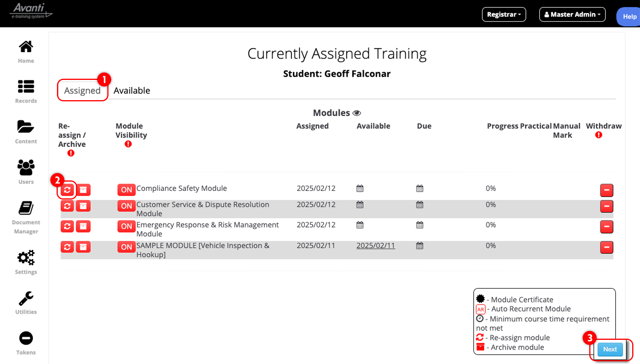Go to Home in the sidebar
Viewport: 640px width, 364px height.
point(26,52)
